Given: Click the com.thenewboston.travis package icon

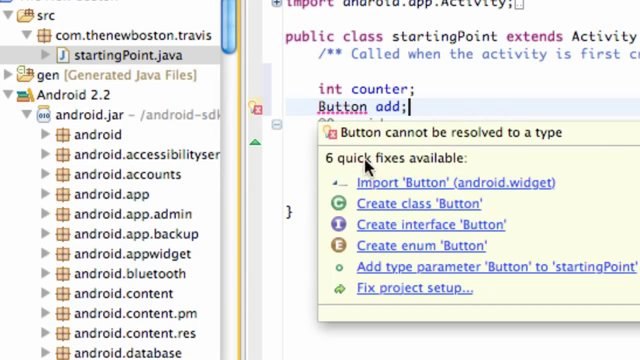Looking at the screenshot, I should pyautogui.click(x=44, y=36).
